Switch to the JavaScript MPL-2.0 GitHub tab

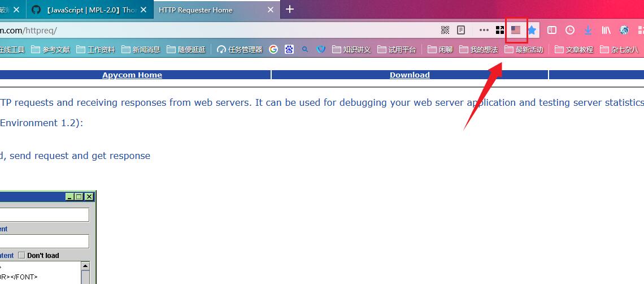point(85,10)
